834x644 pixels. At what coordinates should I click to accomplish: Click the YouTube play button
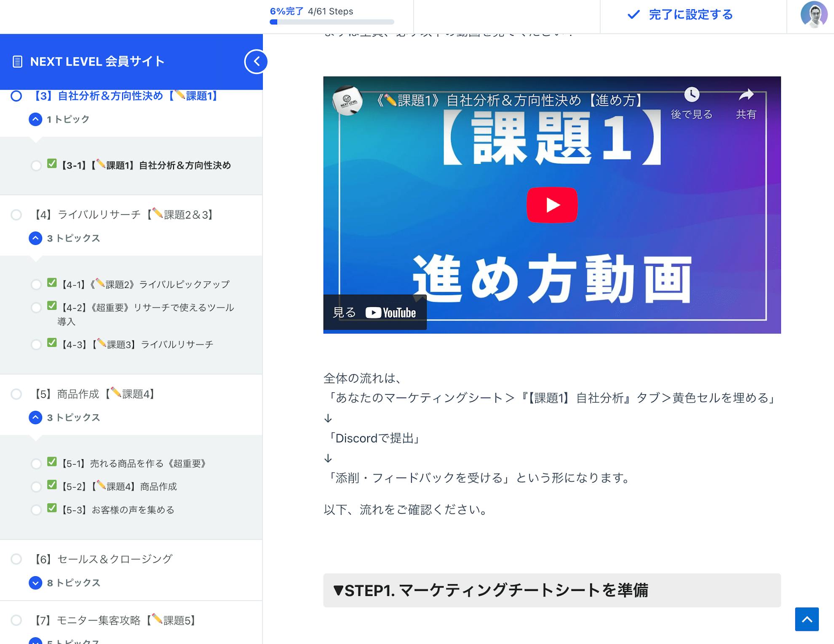(x=552, y=205)
